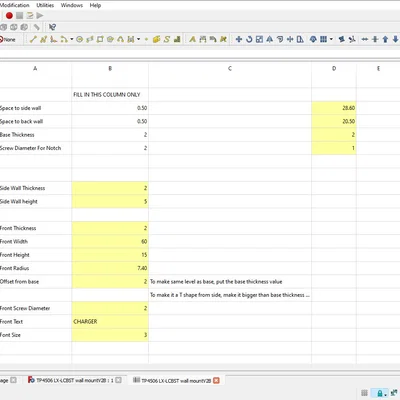Run the macro with play icon
Image resolution: width=400 pixels, height=400 pixels.
pos(40,15)
